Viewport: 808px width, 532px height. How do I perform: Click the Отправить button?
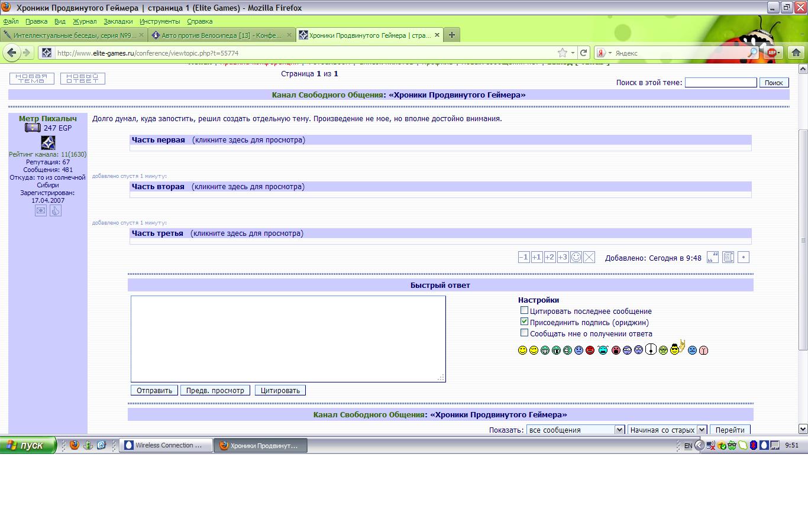coord(154,390)
